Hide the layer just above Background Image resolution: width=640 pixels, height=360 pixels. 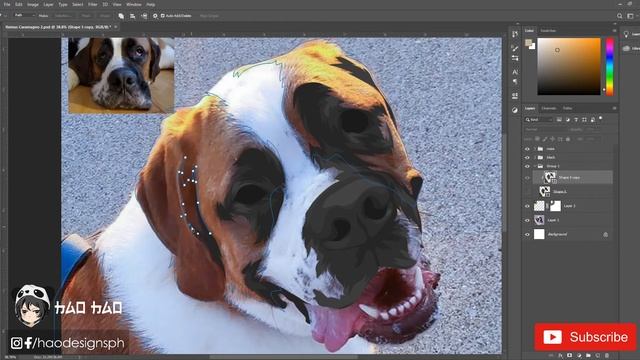click(x=527, y=220)
